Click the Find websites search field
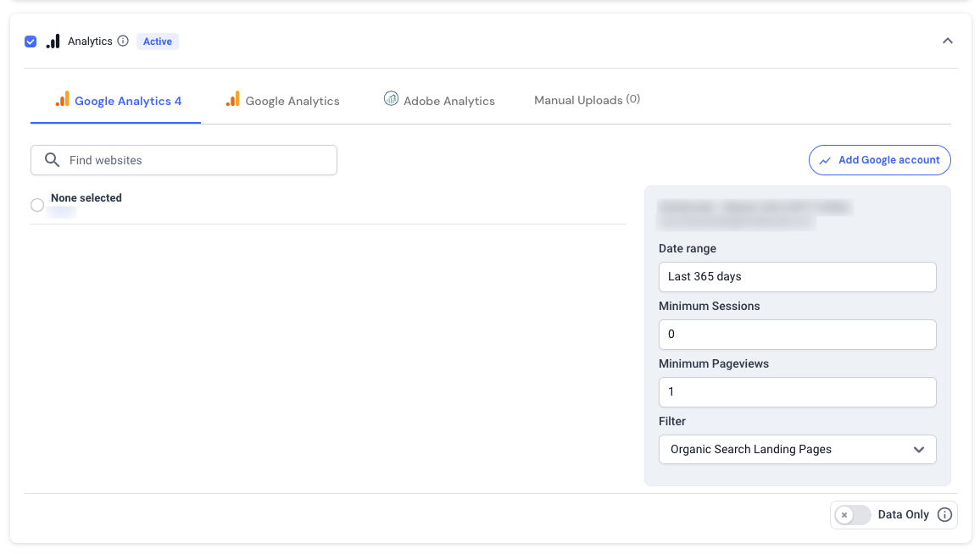 point(184,160)
